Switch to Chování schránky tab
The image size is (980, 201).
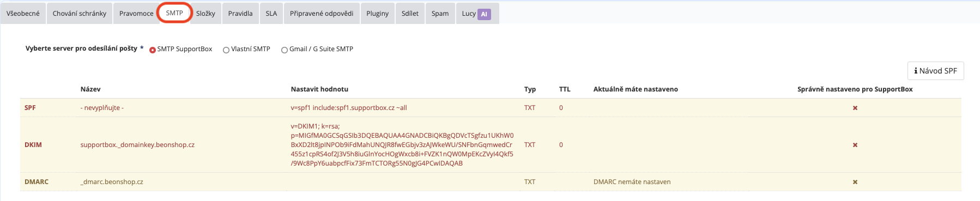point(80,14)
